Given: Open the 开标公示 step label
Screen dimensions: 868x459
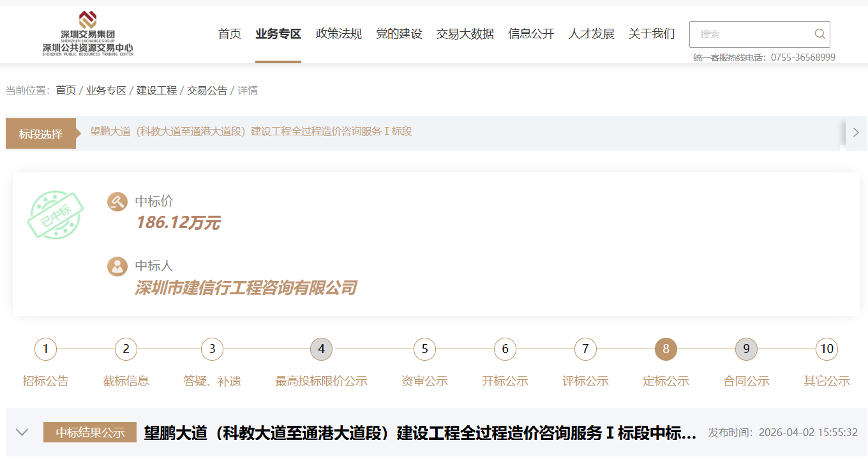Looking at the screenshot, I should tap(505, 381).
